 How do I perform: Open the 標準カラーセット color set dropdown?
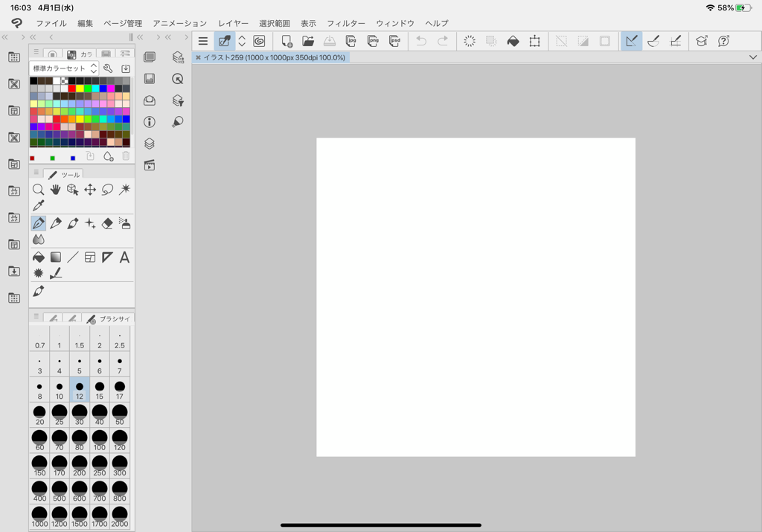pyautogui.click(x=64, y=68)
